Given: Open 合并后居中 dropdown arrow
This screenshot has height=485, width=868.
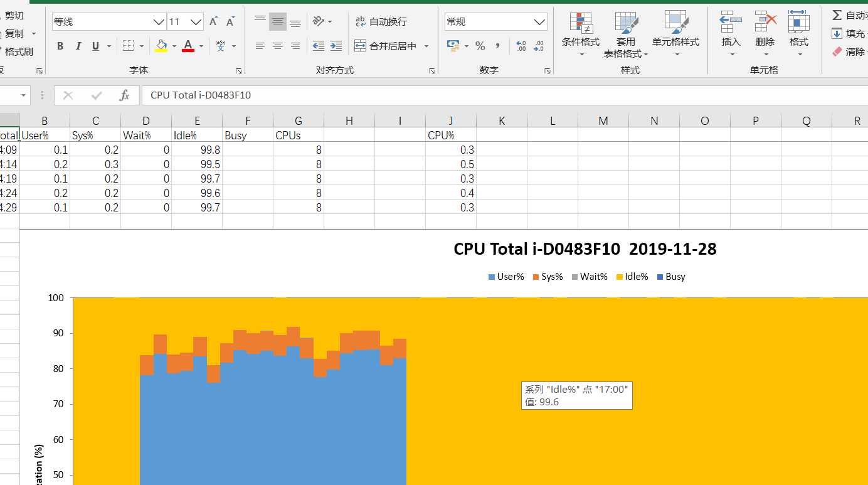Looking at the screenshot, I should tap(426, 46).
